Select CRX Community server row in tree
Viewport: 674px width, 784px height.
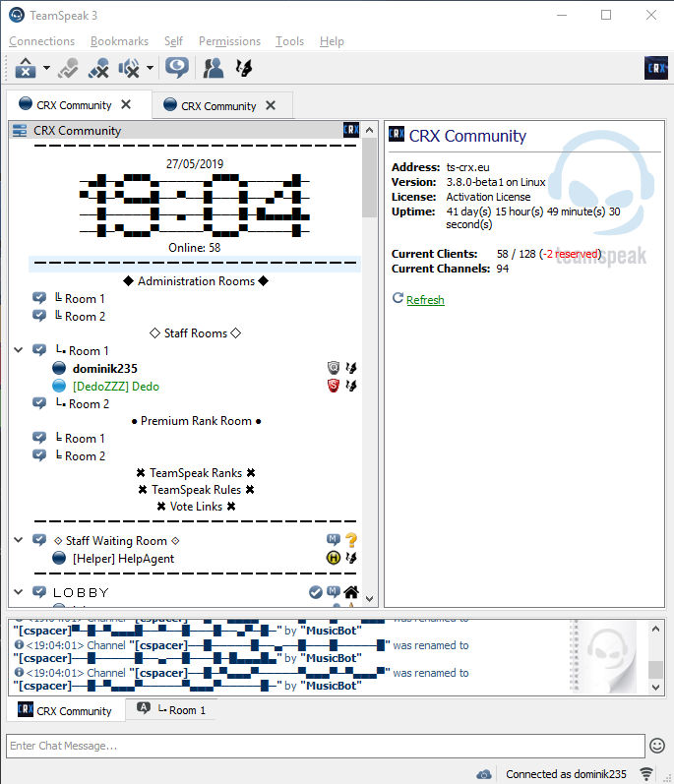(185, 131)
